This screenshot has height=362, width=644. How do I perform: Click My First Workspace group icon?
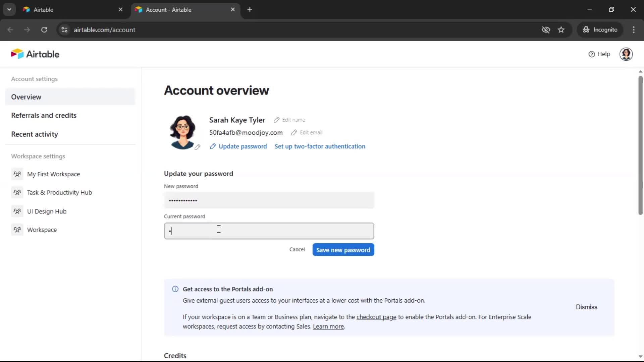[17, 174]
